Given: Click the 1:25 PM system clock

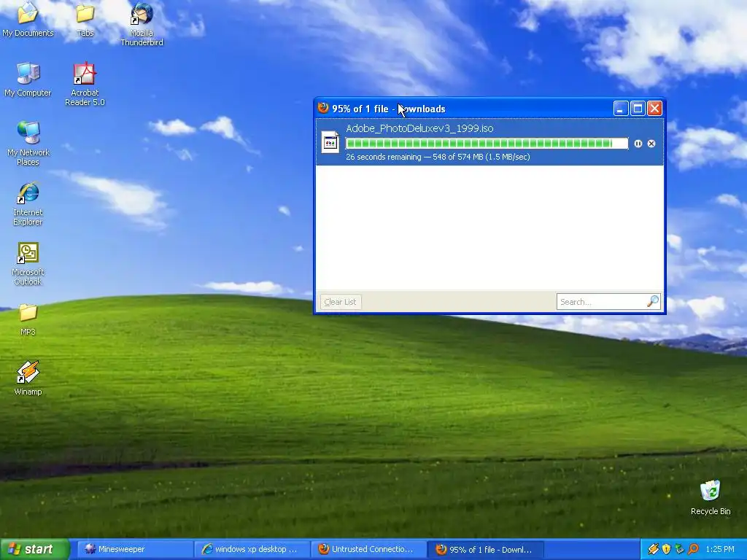Looking at the screenshot, I should pos(720,549).
